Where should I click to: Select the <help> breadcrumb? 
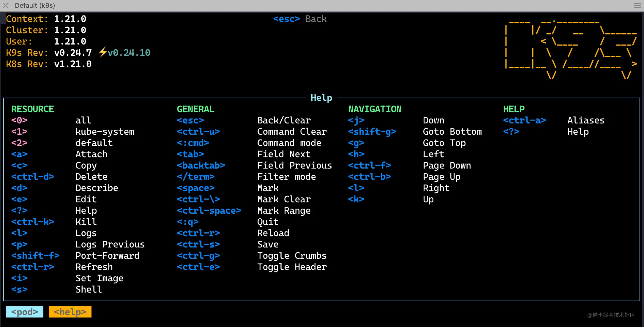tap(70, 312)
